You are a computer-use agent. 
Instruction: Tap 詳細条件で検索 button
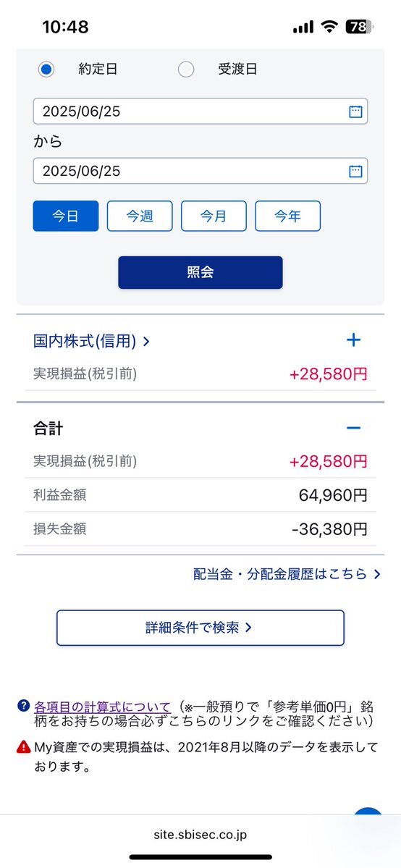(200, 628)
